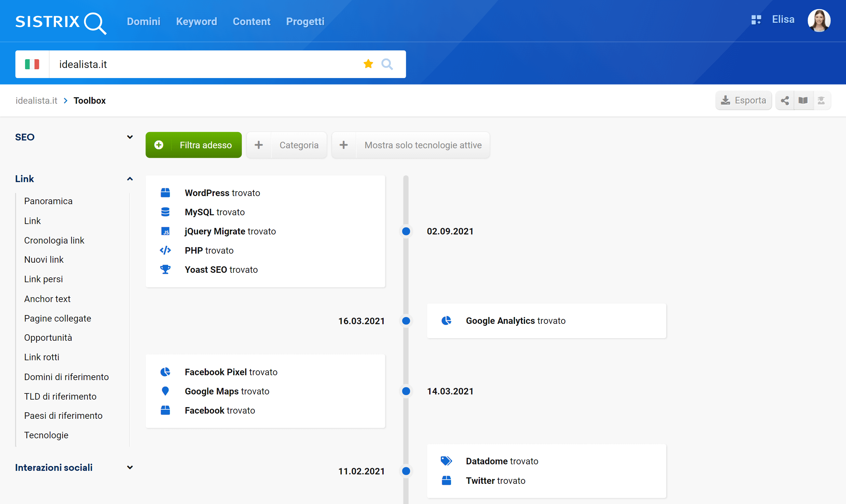
Task: Click the 02.09.2021 timeline dot
Action: click(406, 231)
